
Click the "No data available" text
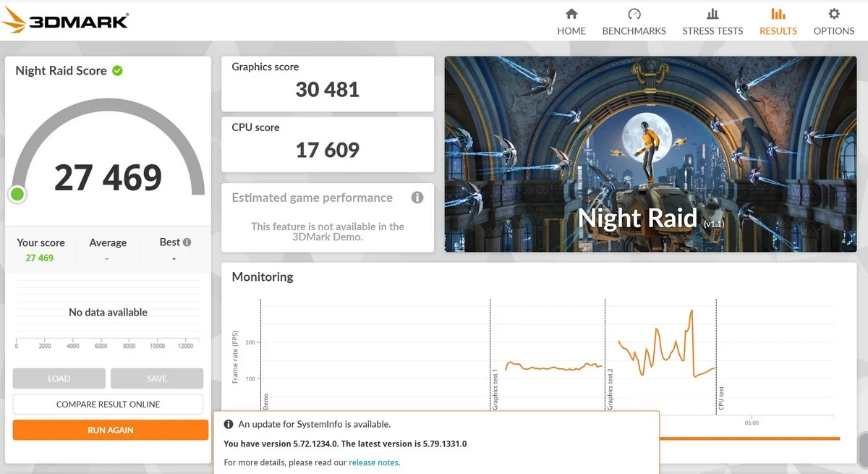pos(108,313)
